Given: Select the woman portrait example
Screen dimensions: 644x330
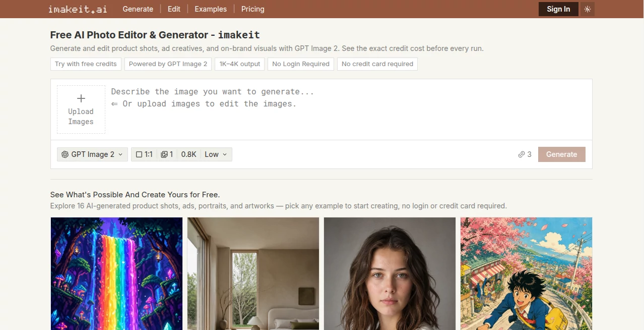Looking at the screenshot, I should (390, 273).
